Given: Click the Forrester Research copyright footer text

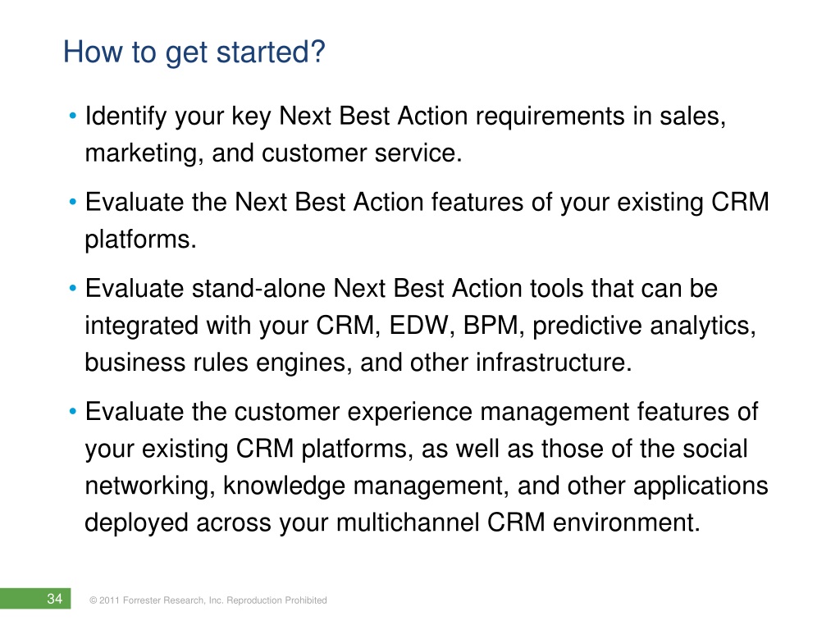Looking at the screenshot, I should [208, 600].
